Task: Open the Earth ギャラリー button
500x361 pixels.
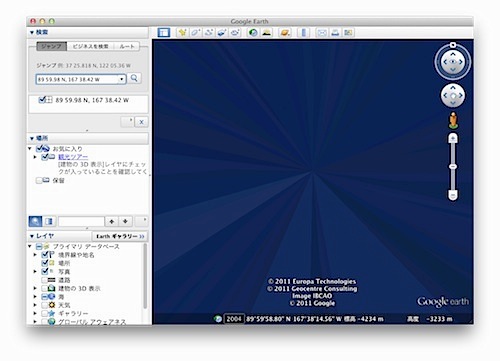Action: [x=120, y=236]
